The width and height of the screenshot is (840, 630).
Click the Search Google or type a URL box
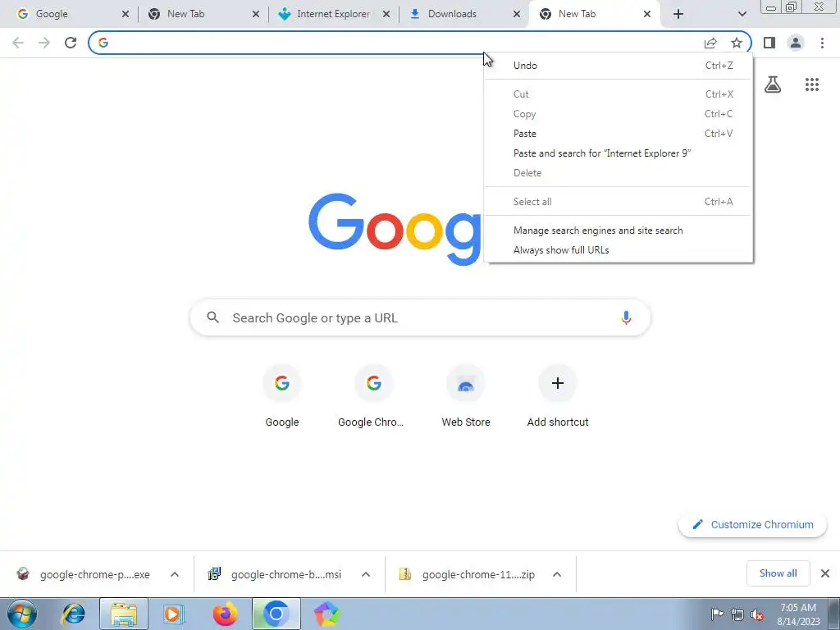pyautogui.click(x=420, y=317)
